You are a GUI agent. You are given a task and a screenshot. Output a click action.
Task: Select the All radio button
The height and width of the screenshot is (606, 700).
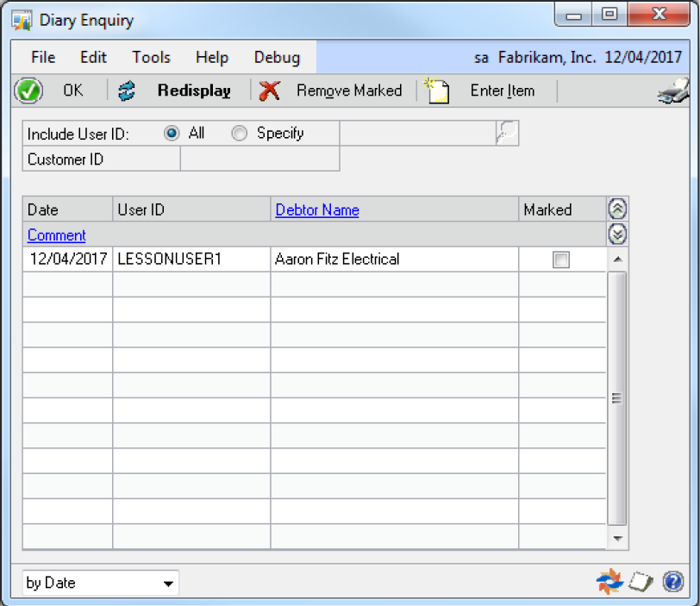(x=172, y=134)
